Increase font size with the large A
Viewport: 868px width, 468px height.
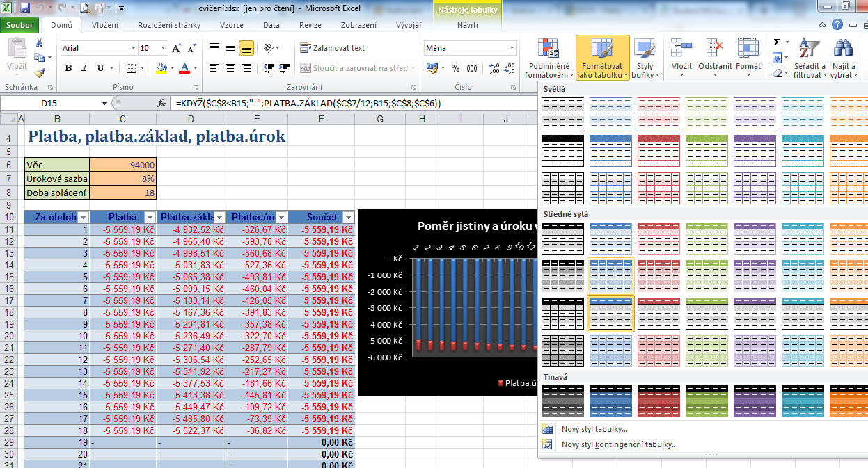[177, 48]
